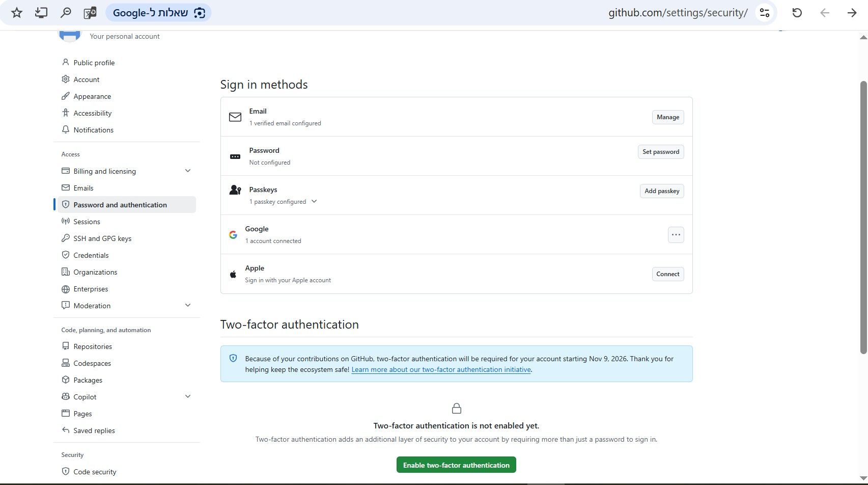The height and width of the screenshot is (485, 868).
Task: Click Set password button
Action: (x=661, y=152)
